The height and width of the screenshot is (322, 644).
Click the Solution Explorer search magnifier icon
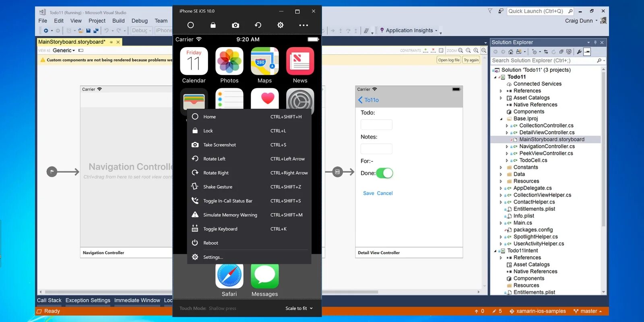pos(599,60)
